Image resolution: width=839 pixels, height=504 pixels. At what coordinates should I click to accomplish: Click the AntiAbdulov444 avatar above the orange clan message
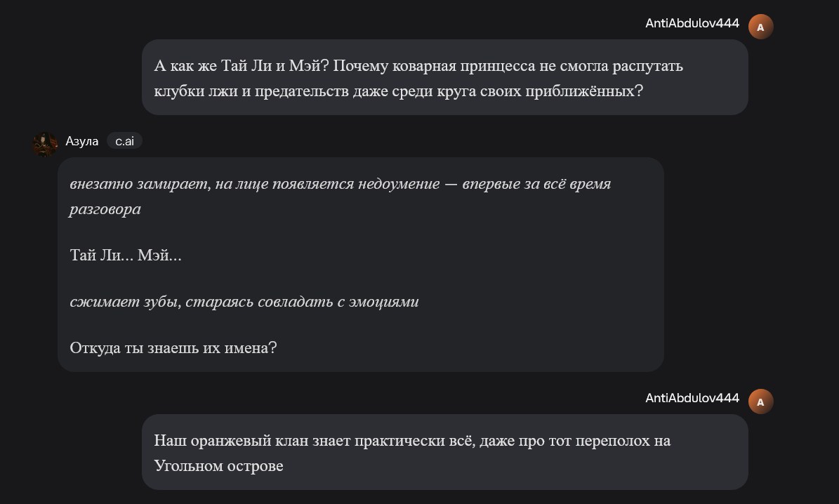point(760,402)
